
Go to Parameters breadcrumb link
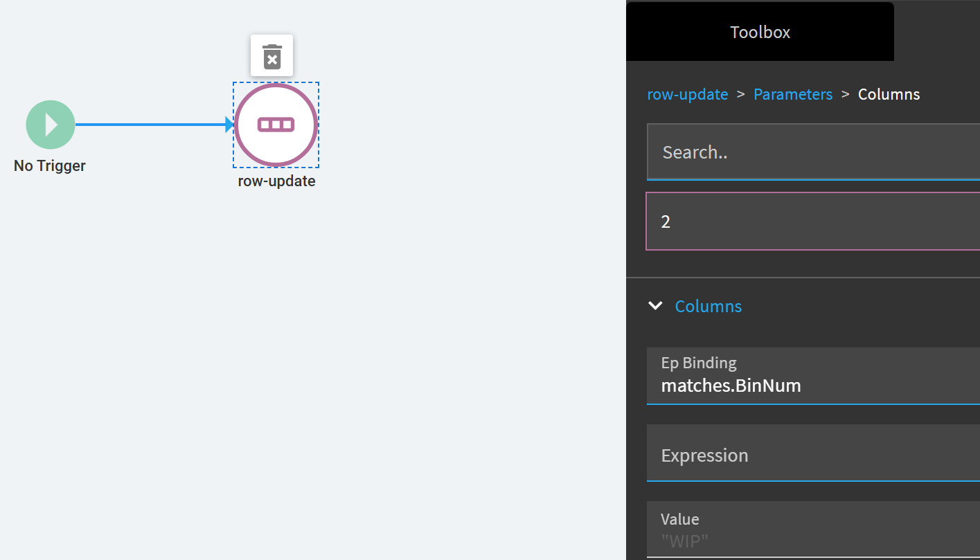click(793, 94)
